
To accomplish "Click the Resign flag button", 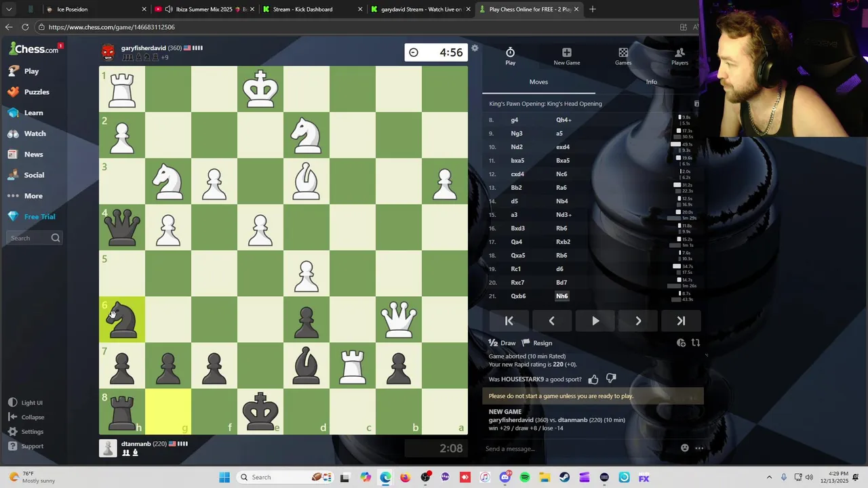I will click(x=537, y=343).
